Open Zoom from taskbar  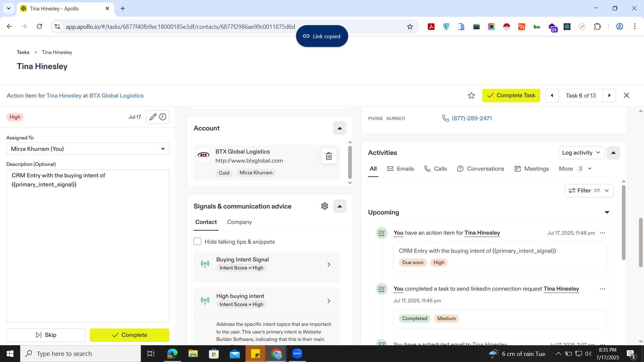[x=297, y=354]
